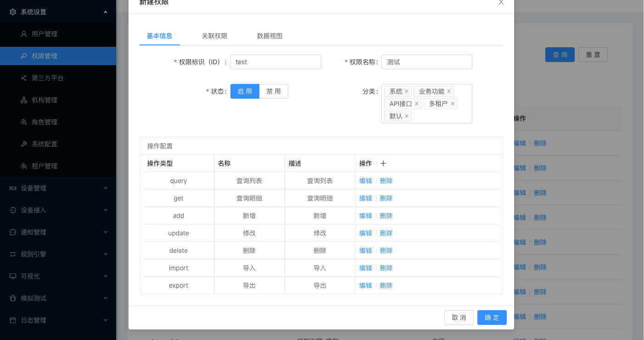Open 第三方平台 in the sidebar
The image size is (644, 340).
[x=48, y=78]
